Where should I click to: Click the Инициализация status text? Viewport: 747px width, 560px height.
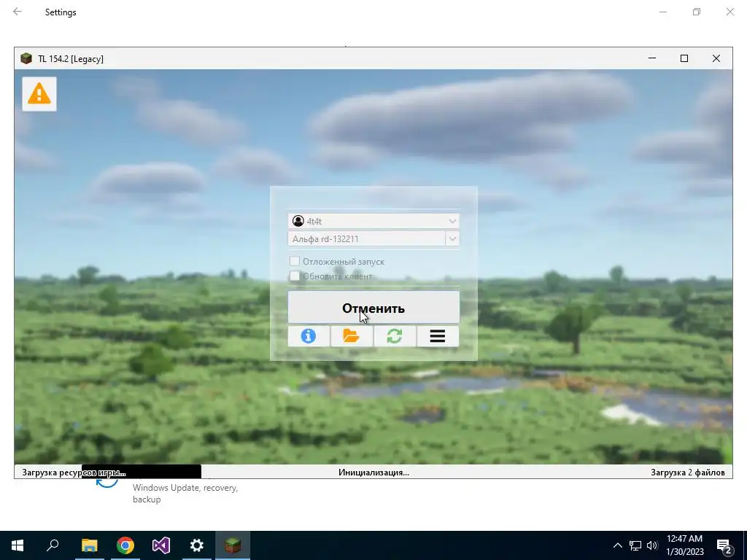click(373, 472)
